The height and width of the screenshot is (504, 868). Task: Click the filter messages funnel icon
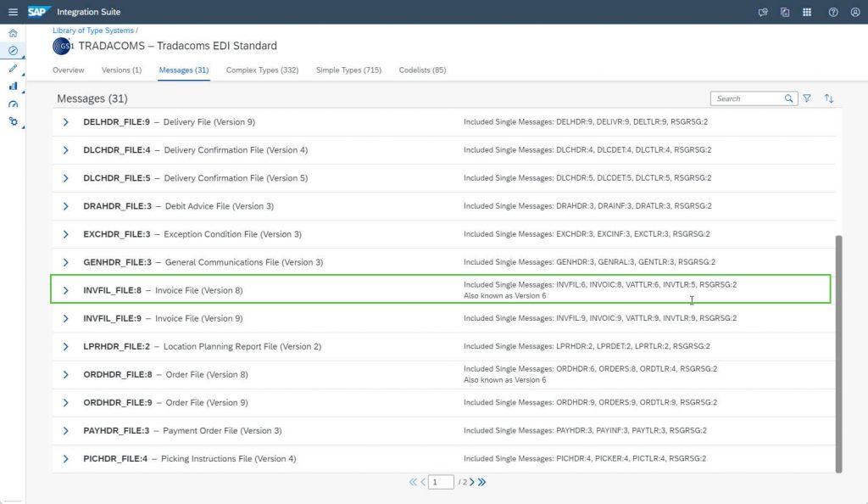[807, 98]
